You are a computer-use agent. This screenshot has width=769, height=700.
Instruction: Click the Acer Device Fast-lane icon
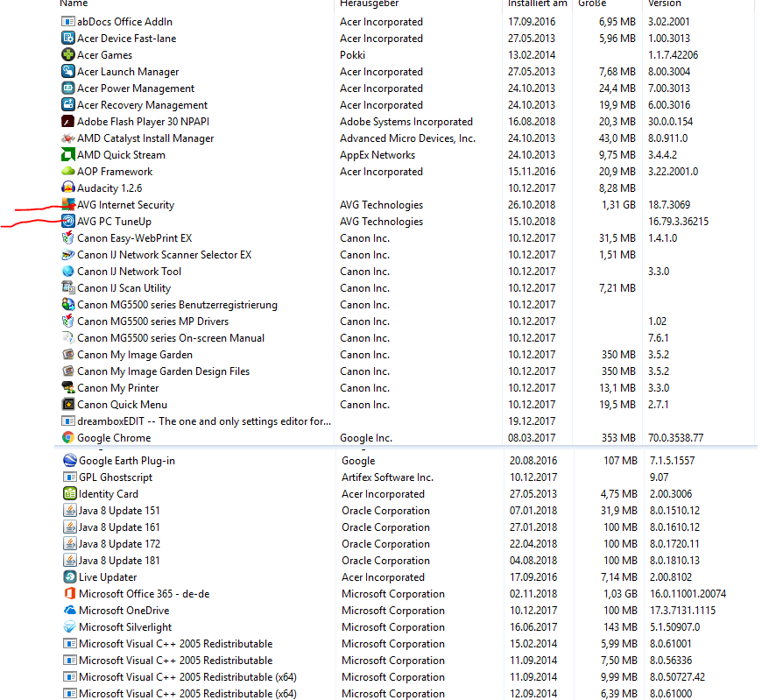tap(68, 39)
